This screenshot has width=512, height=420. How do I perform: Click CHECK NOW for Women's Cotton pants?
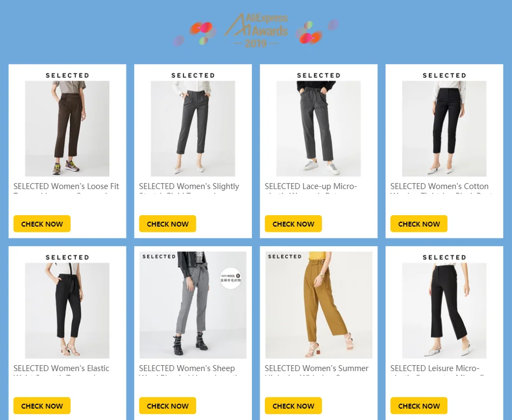419,224
